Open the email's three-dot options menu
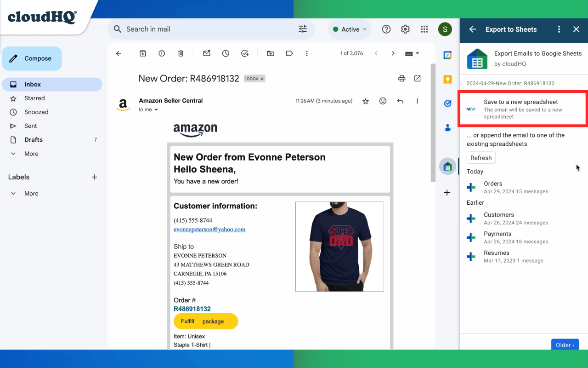 pos(417,101)
